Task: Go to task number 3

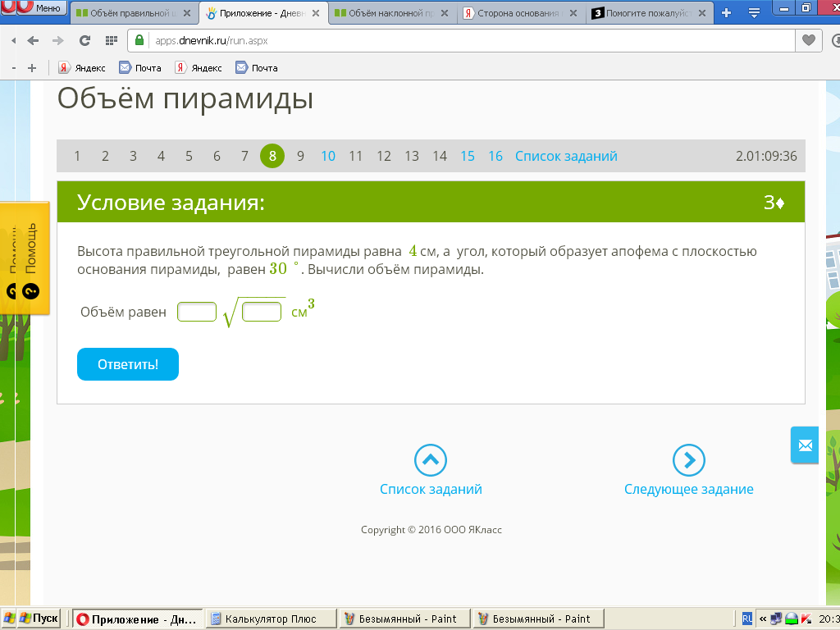Action: point(133,156)
